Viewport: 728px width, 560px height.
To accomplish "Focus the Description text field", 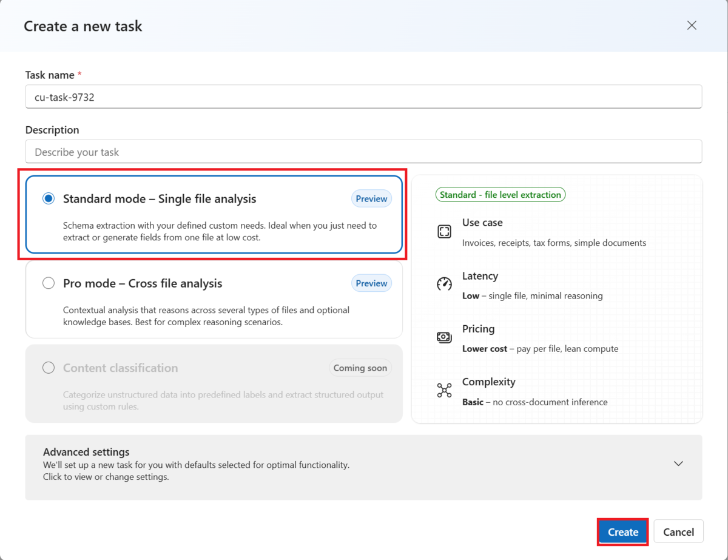I will pyautogui.click(x=363, y=152).
